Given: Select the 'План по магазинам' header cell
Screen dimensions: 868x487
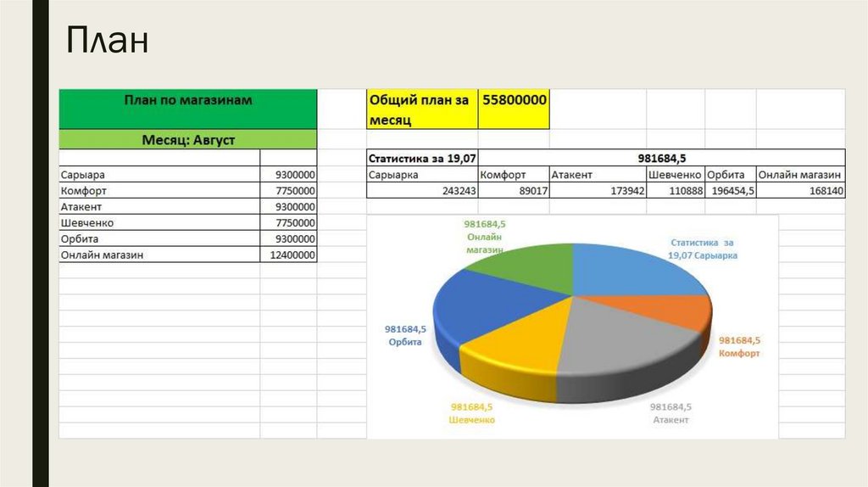Looking at the screenshot, I should [187, 109].
